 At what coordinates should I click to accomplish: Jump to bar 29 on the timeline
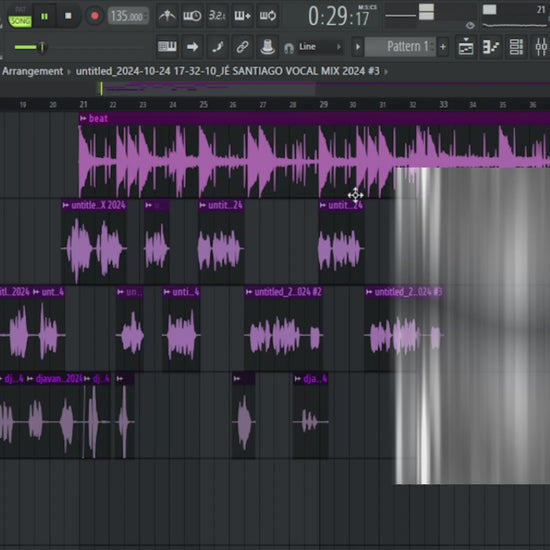(x=323, y=105)
